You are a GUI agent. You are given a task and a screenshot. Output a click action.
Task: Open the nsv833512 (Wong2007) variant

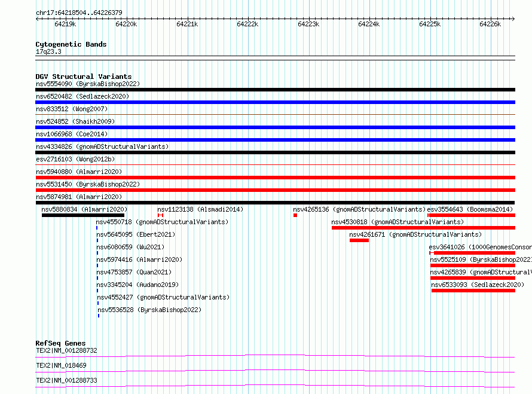tap(72, 109)
